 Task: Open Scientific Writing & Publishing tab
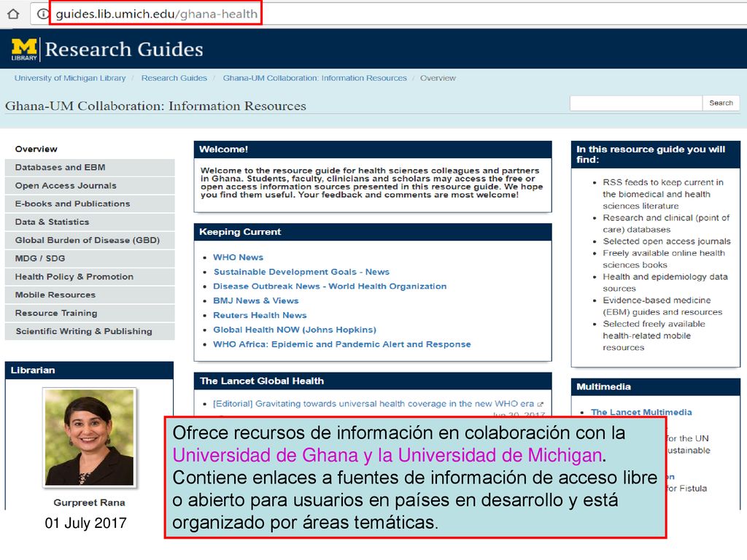coord(90,332)
